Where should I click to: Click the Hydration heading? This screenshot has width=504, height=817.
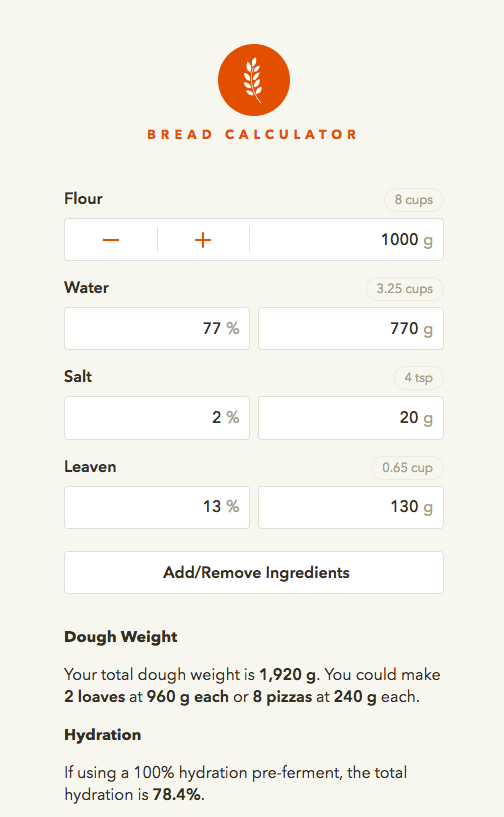103,735
